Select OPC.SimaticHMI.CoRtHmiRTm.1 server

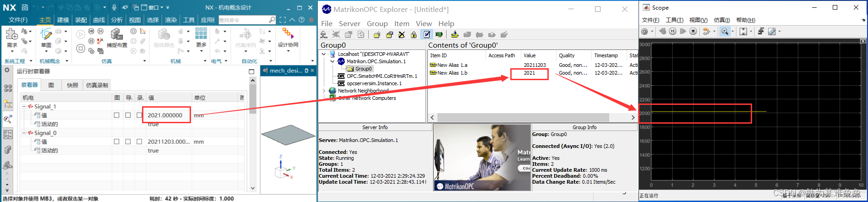382,76
